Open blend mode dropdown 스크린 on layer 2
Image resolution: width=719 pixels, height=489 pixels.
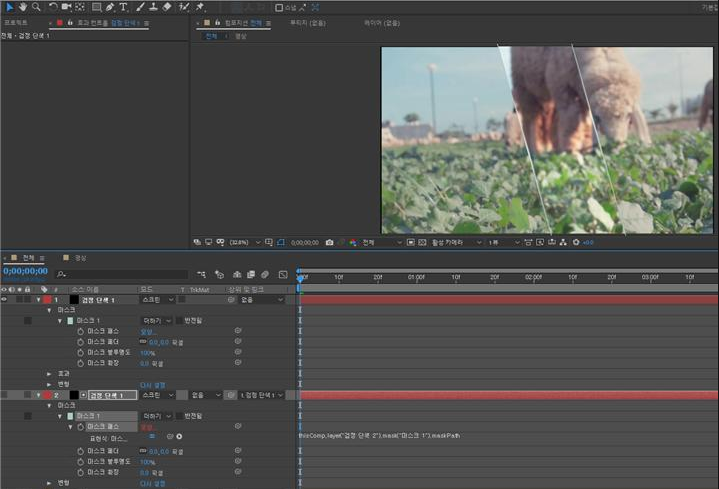click(157, 395)
